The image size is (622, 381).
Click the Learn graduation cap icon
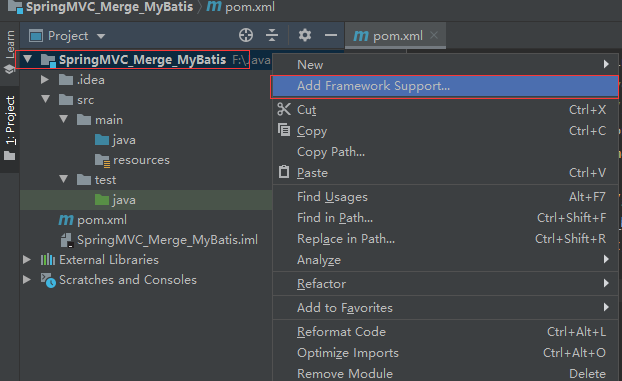[10, 69]
